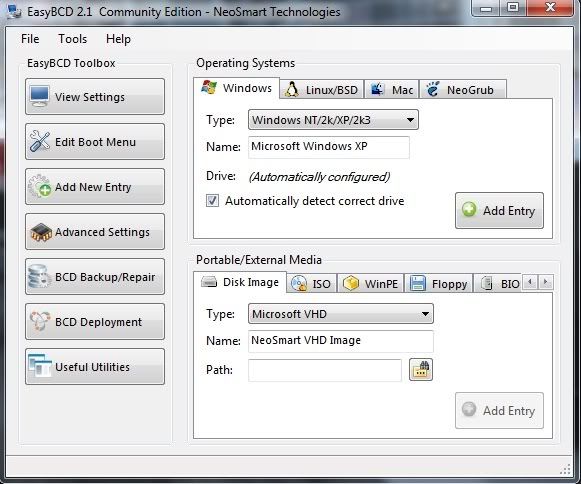Click the monitor icon on View Settings

tap(40, 96)
